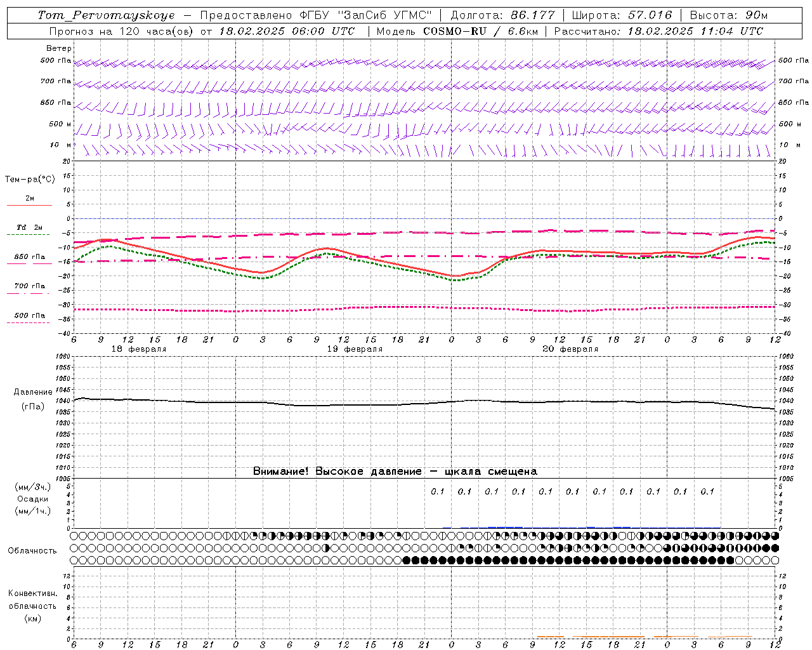The height and width of the screenshot is (650, 812).
Task: Click the 'Высота: 90м' elevation value
Action: (x=728, y=15)
